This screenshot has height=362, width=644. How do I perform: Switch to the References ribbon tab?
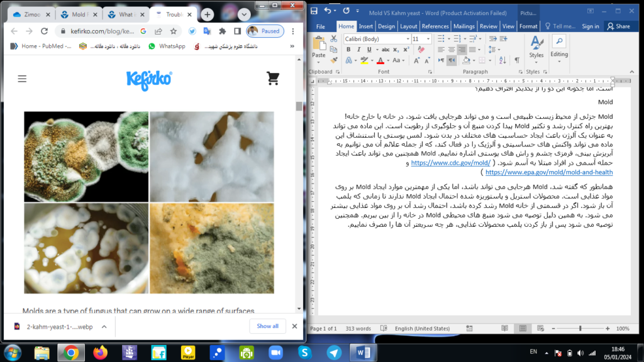(x=435, y=26)
